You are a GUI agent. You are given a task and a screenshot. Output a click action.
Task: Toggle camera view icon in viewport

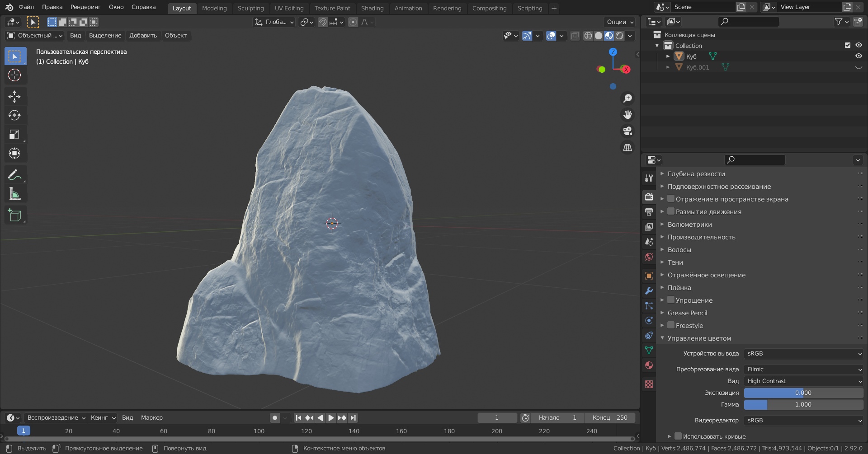point(627,131)
